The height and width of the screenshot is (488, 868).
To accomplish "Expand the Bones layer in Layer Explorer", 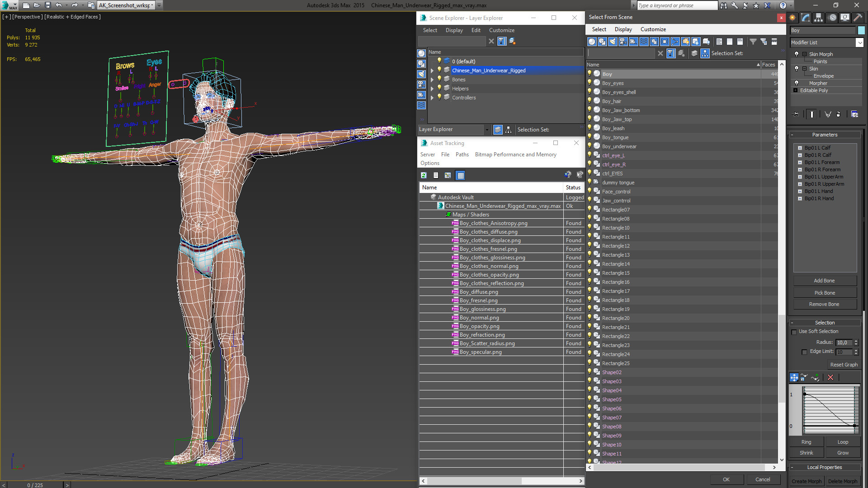I will pos(432,80).
